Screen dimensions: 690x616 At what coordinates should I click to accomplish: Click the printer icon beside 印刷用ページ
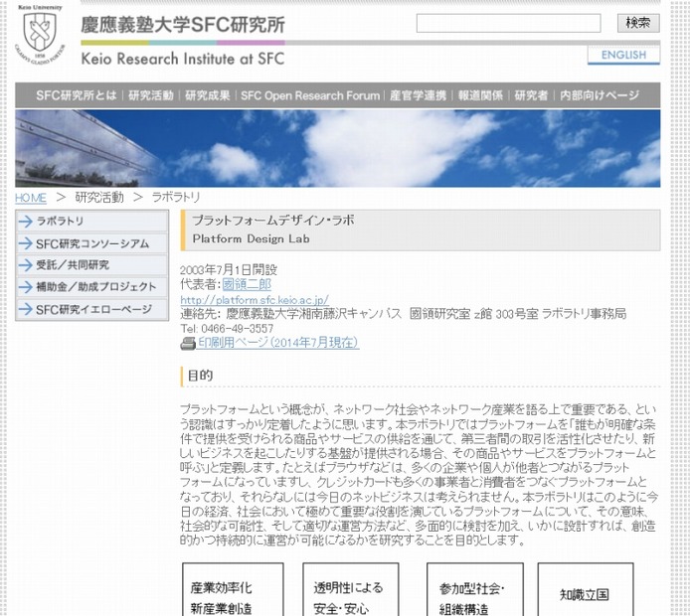point(188,343)
